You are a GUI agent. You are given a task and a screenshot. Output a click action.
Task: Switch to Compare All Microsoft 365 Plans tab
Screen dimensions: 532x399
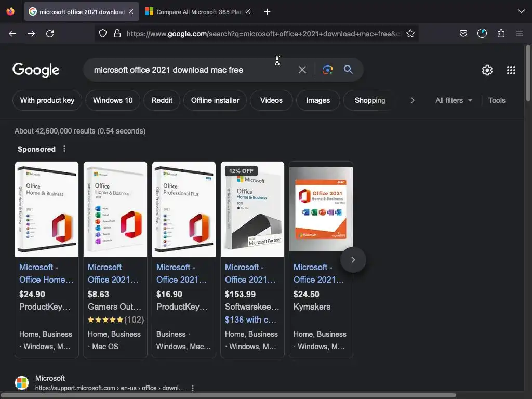(x=198, y=12)
